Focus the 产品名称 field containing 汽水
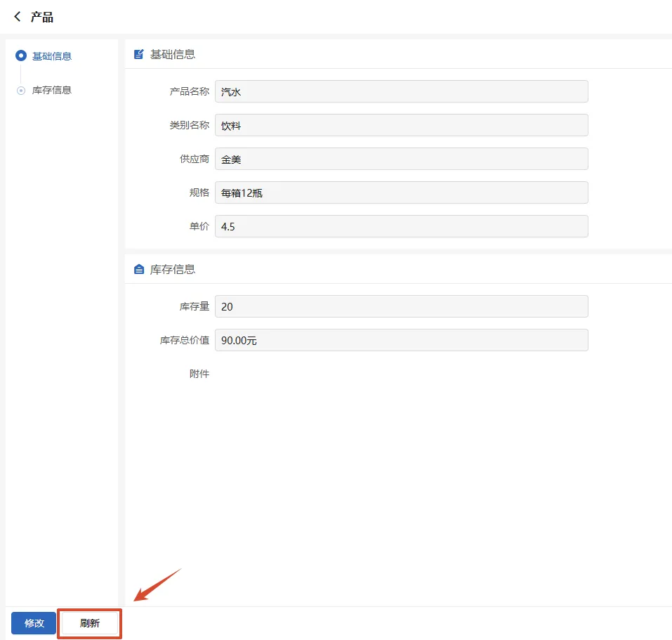The image size is (672, 640). [401, 91]
